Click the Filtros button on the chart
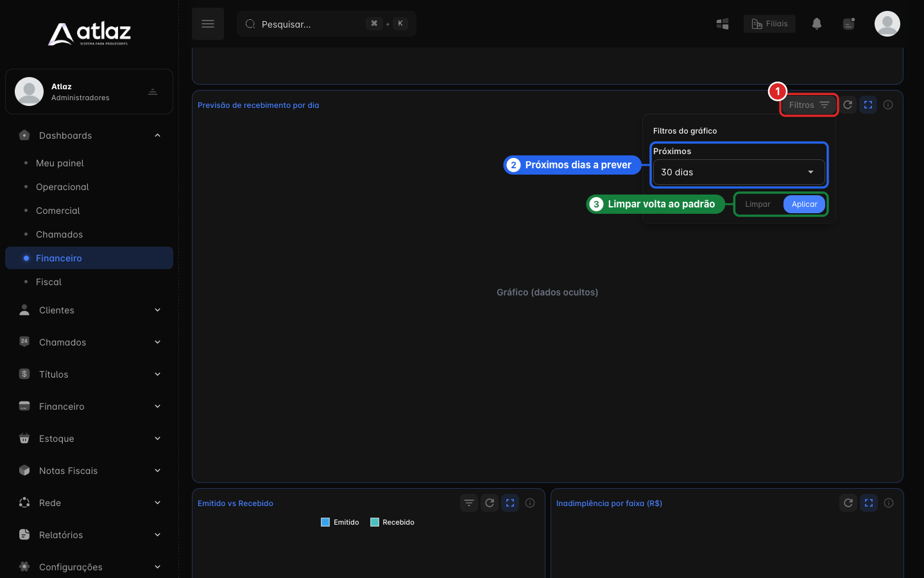Viewport: 924px width, 578px height. pos(809,105)
